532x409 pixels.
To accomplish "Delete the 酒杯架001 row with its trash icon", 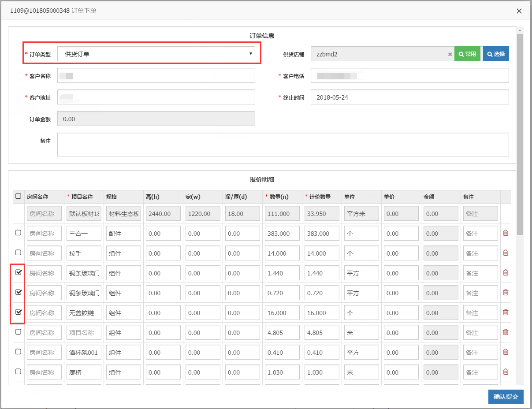I will tap(506, 352).
